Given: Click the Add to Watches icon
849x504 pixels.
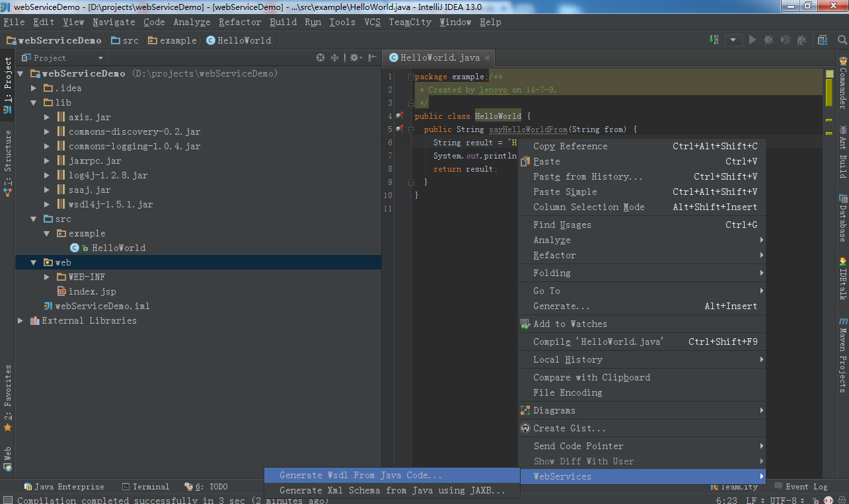Looking at the screenshot, I should [525, 324].
